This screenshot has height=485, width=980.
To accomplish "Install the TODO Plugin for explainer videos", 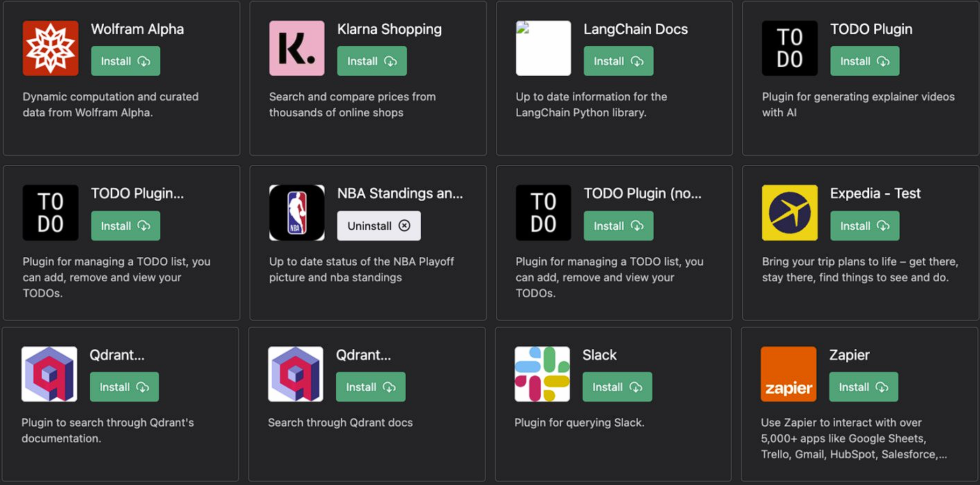I will pyautogui.click(x=865, y=61).
